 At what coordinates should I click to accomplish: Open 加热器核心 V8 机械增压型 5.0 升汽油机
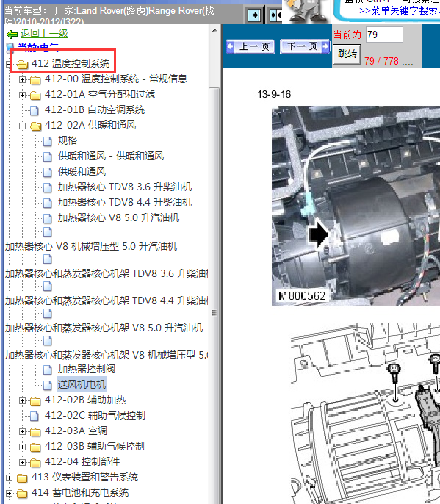coord(91,247)
